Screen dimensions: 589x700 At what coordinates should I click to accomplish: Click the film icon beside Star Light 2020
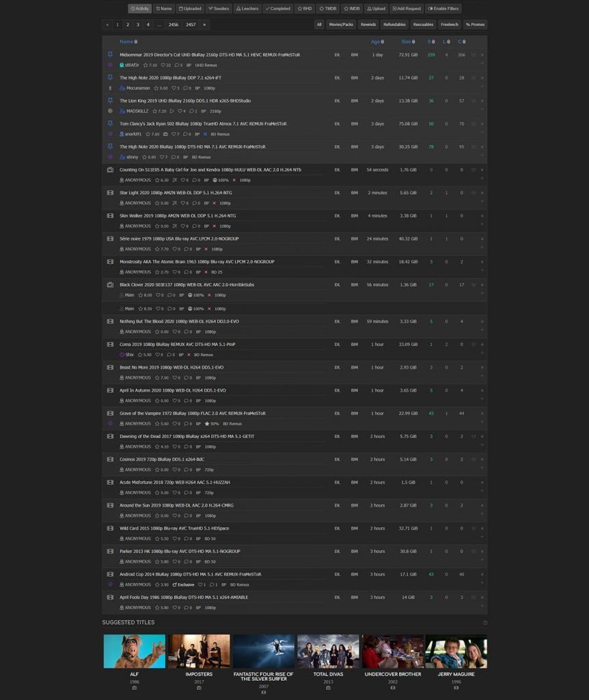click(110, 193)
